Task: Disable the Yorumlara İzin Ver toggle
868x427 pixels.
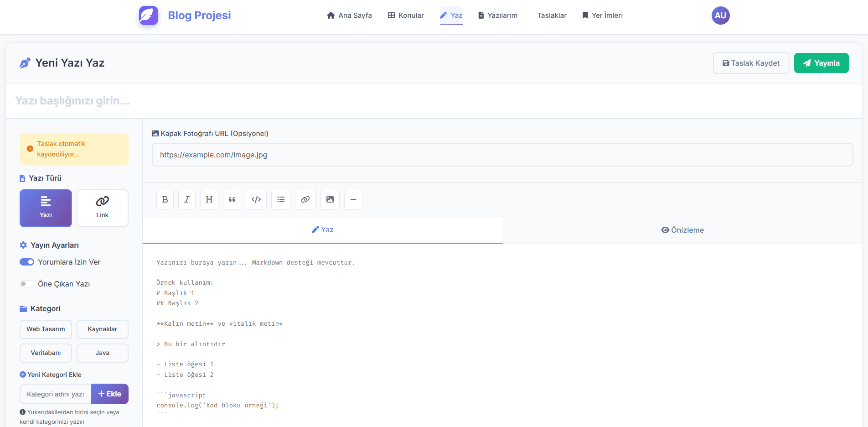Action: point(27,262)
